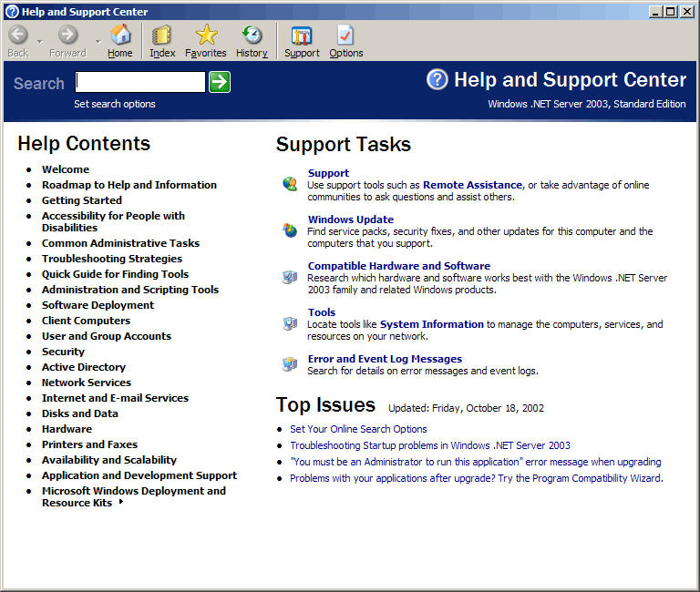Click Compatible Hardware and Software heading

(x=399, y=266)
